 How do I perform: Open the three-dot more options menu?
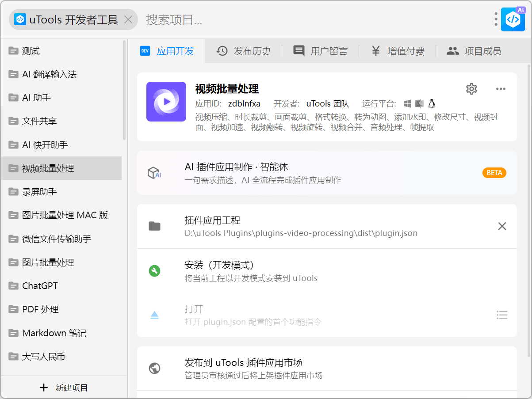tap(501, 89)
